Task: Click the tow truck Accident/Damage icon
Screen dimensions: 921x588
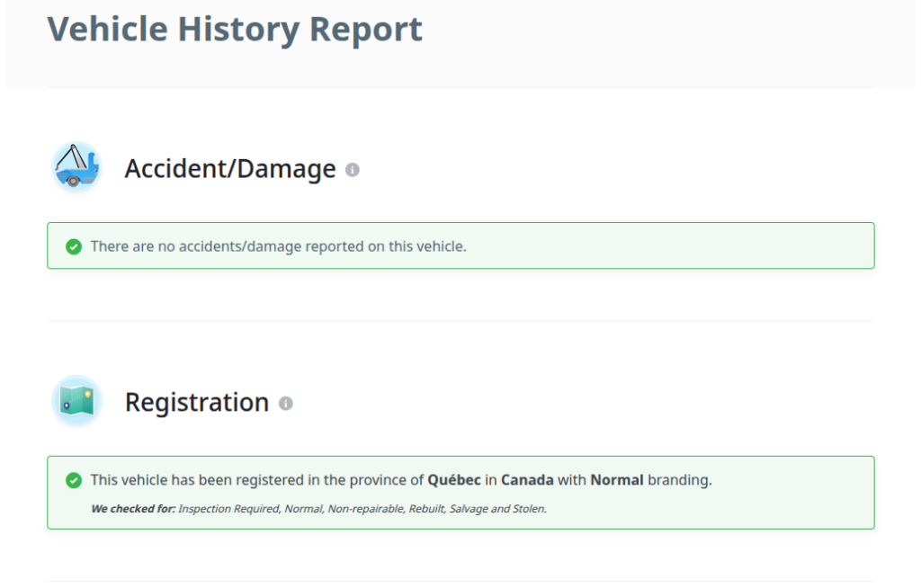Action: click(x=76, y=167)
